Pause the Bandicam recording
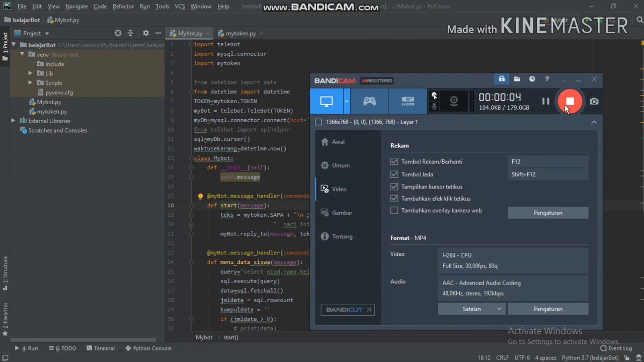This screenshot has width=644, height=362. coord(545,102)
